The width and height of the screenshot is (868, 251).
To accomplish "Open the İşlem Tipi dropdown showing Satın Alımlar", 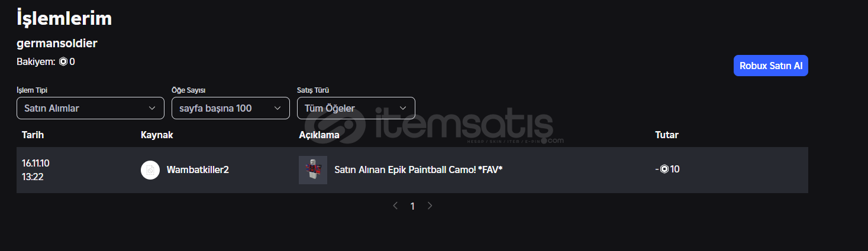I will (91, 108).
